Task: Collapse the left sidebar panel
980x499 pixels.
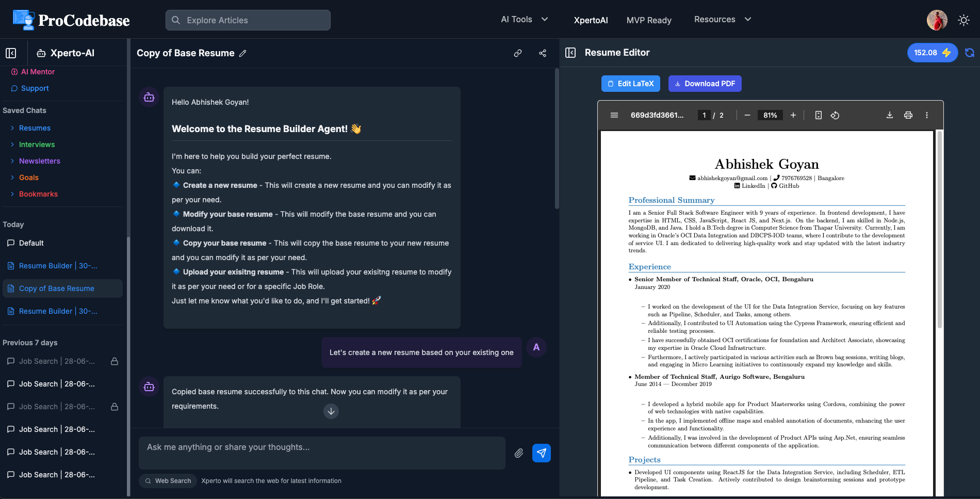Action: click(11, 53)
